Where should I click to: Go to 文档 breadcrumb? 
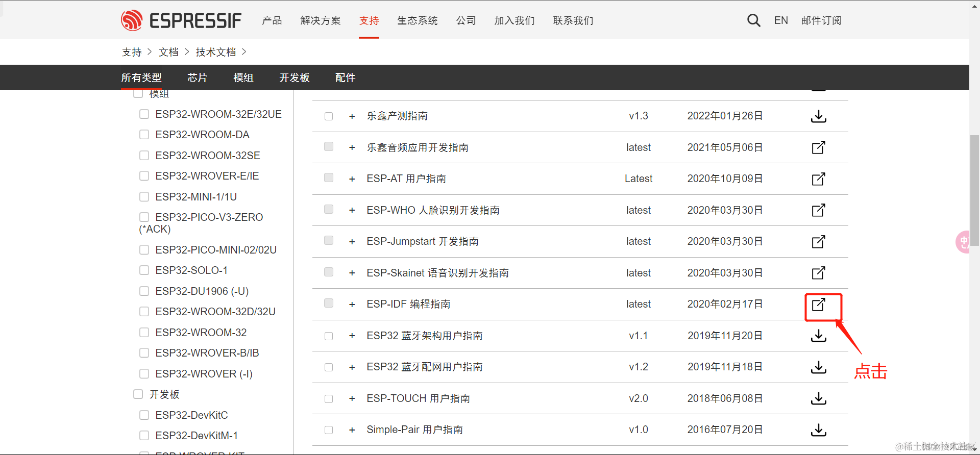tap(168, 52)
